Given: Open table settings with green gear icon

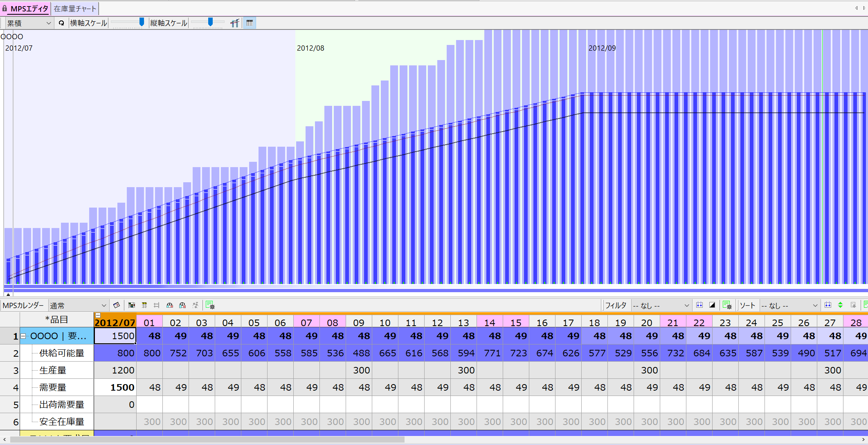Looking at the screenshot, I should 210,305.
